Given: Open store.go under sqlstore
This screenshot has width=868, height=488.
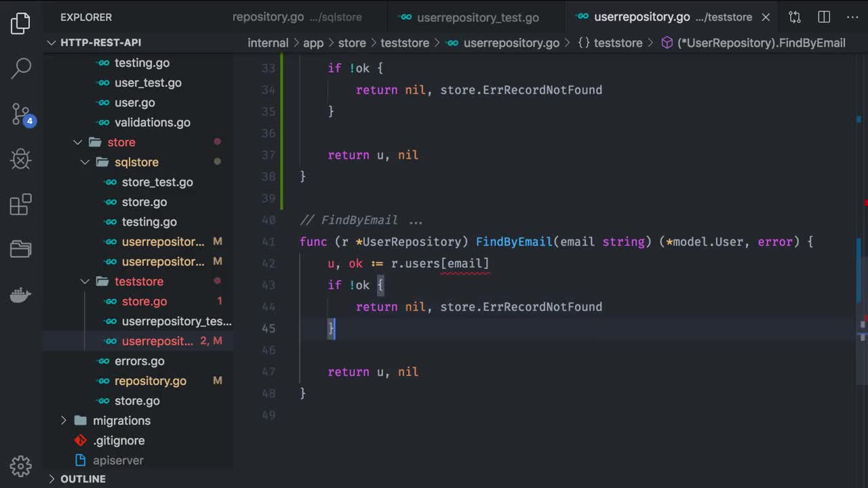Looking at the screenshot, I should click(x=144, y=202).
